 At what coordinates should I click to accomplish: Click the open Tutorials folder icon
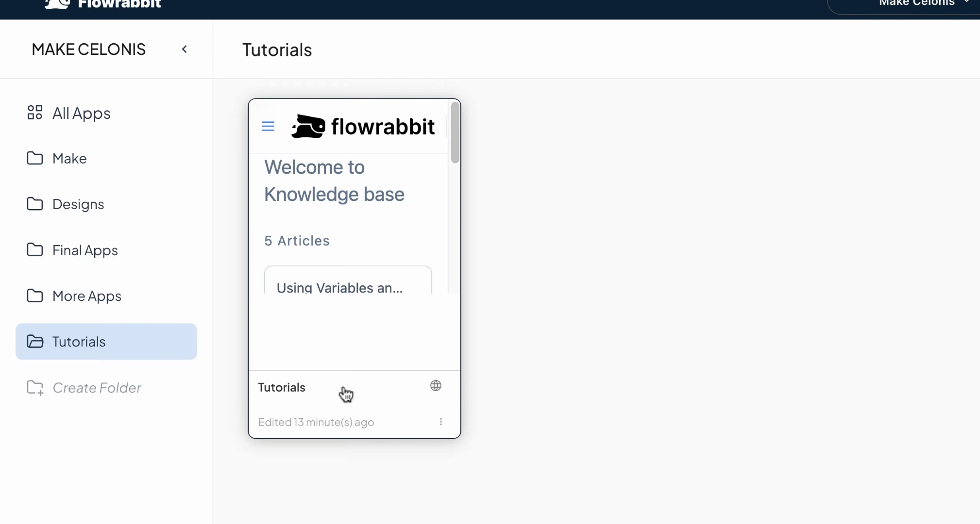[x=35, y=342]
